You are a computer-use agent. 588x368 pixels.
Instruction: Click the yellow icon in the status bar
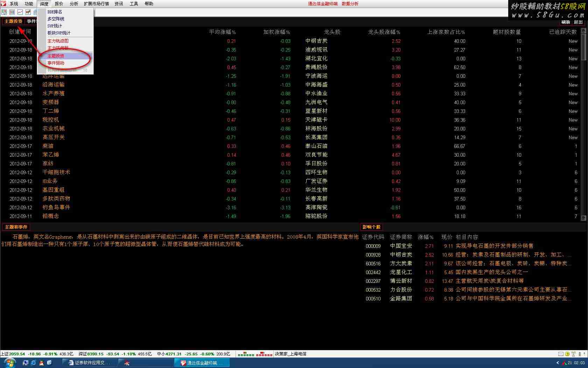pos(567,354)
